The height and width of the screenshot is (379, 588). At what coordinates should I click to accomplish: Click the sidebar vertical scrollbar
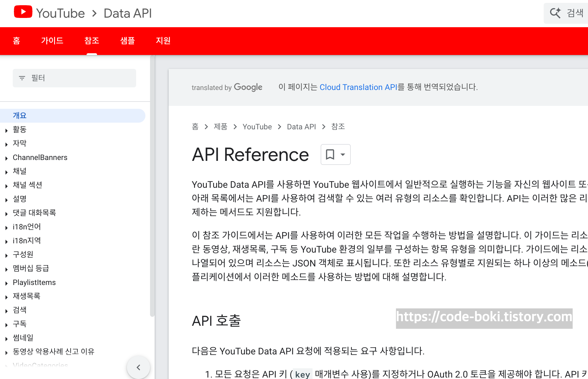(152, 185)
